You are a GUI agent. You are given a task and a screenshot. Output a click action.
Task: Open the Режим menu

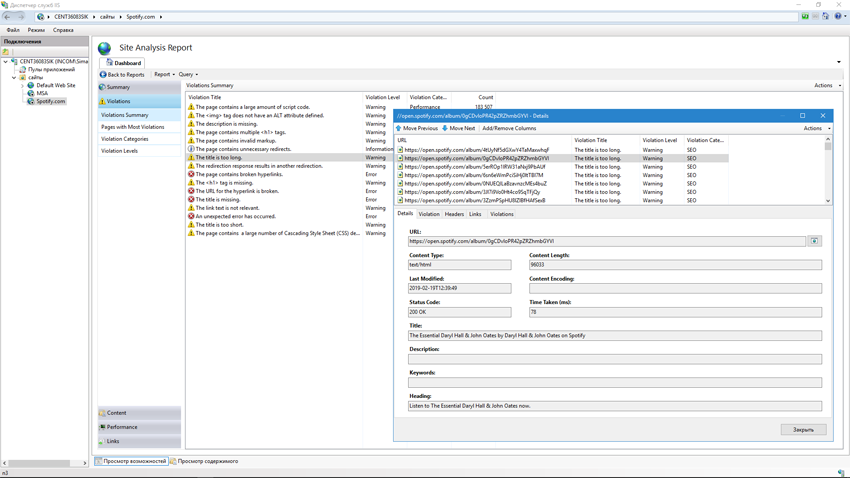click(36, 30)
